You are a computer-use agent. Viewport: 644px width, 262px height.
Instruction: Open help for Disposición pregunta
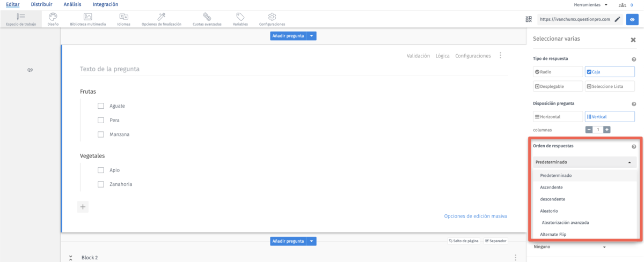pyautogui.click(x=634, y=104)
